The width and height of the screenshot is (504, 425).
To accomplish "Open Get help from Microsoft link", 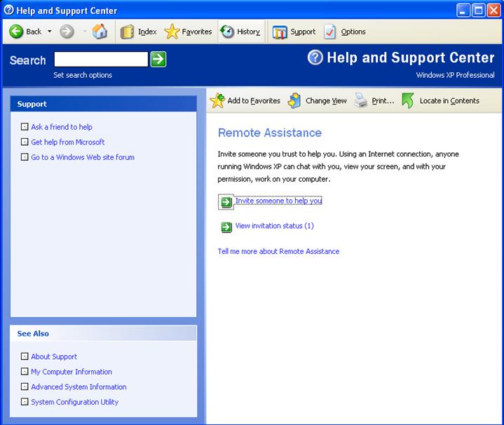I will [68, 142].
